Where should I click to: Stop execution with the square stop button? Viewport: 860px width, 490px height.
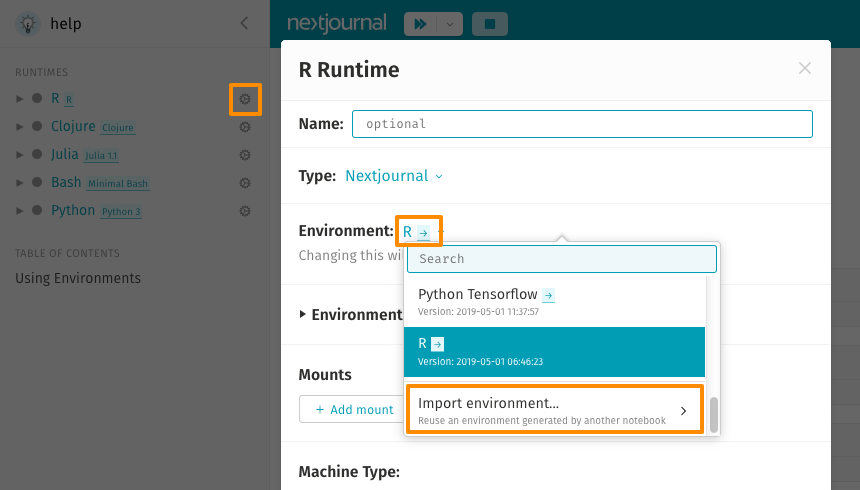[490, 24]
